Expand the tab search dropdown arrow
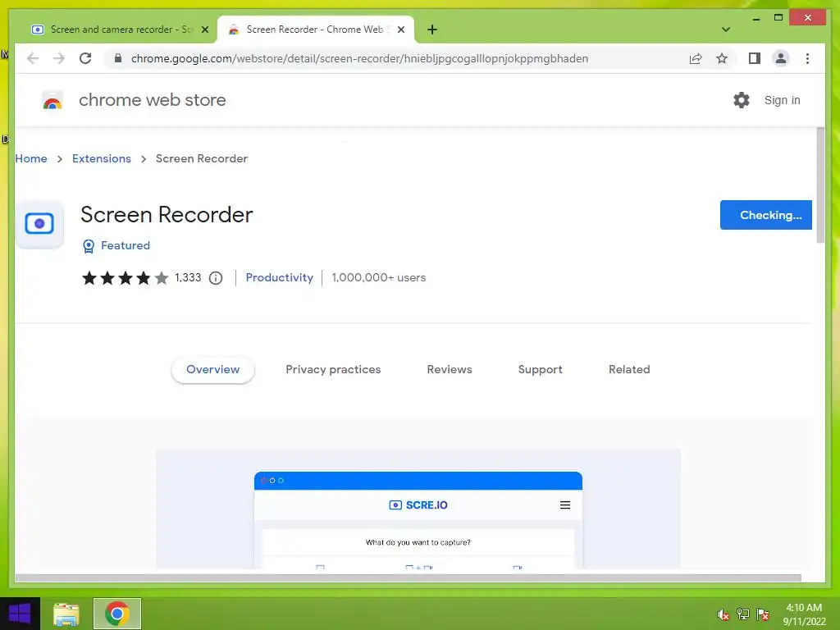Image resolution: width=840 pixels, height=630 pixels. tap(725, 30)
